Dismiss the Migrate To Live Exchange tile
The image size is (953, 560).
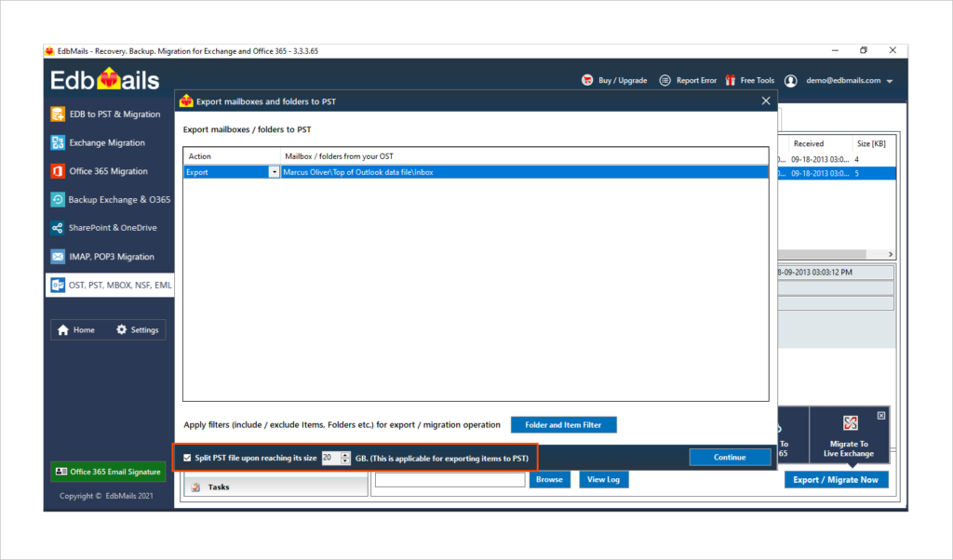click(881, 416)
